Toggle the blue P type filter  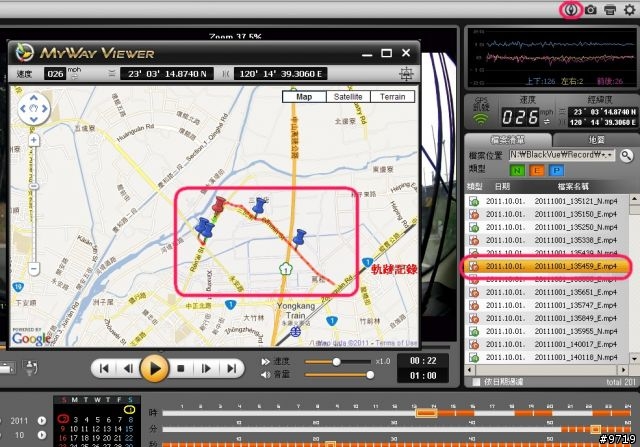point(556,170)
